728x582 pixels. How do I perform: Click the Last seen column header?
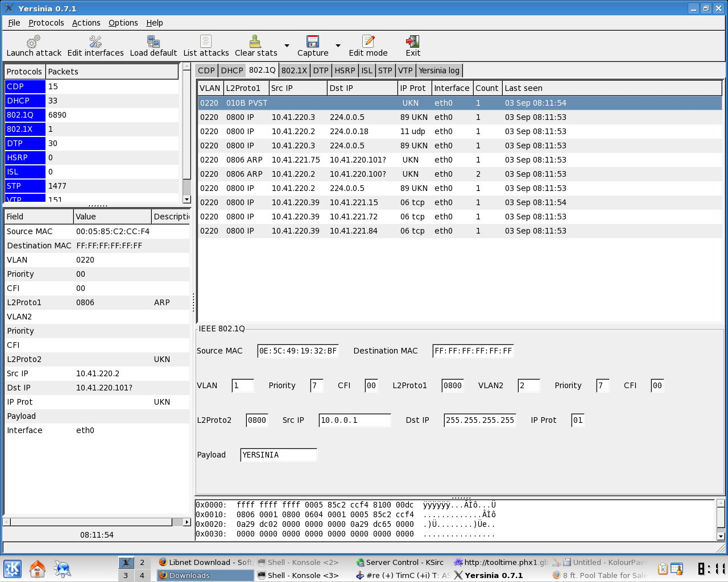[612, 88]
